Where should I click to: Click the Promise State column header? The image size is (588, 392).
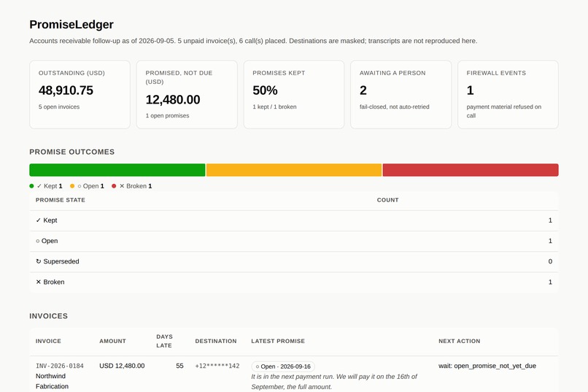[61, 200]
